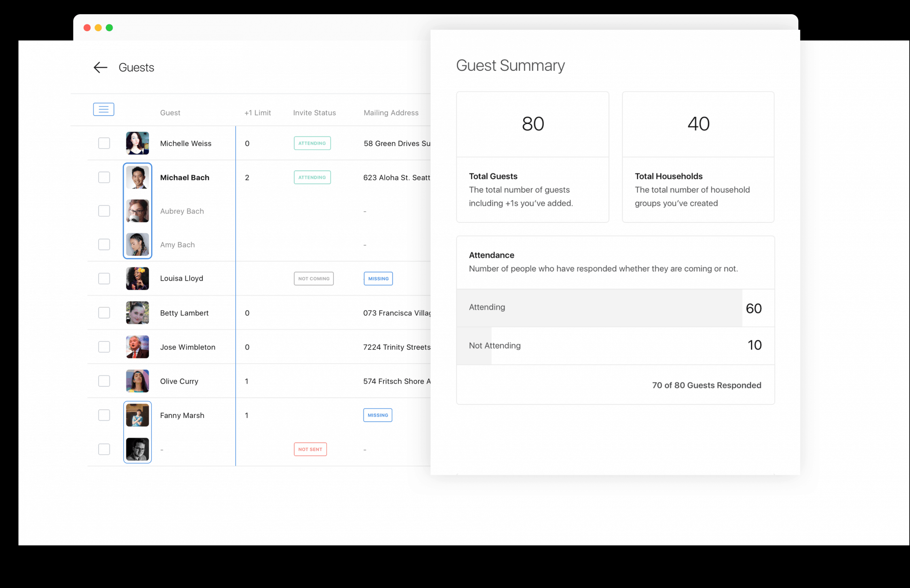Screen dimensions: 910x588
Task: Click Fanny Marsh's Missing address badge
Action: pos(378,415)
